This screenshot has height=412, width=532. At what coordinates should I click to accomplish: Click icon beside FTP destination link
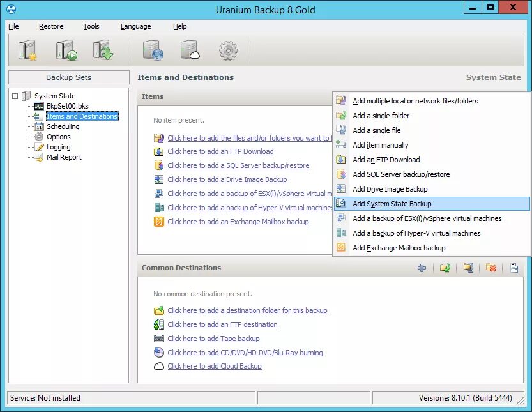(159, 324)
